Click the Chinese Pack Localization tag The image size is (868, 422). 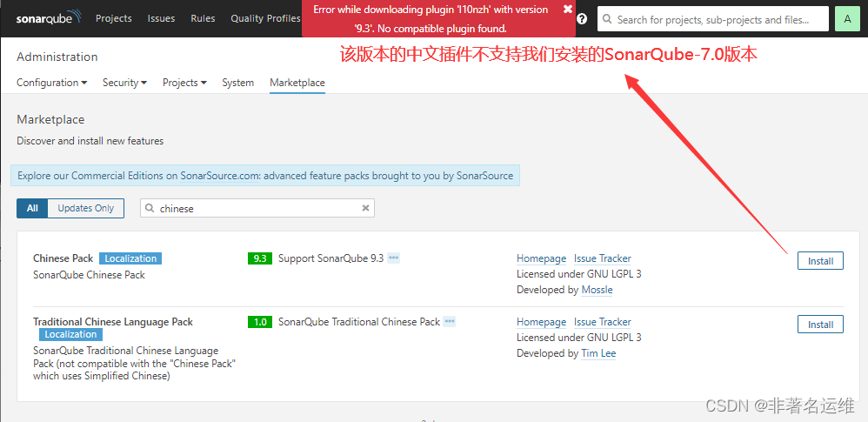(130, 258)
